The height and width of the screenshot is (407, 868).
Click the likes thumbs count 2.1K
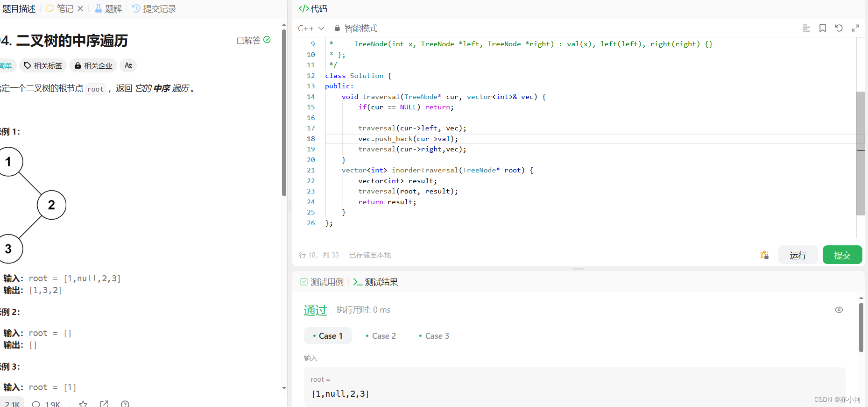[x=13, y=404]
